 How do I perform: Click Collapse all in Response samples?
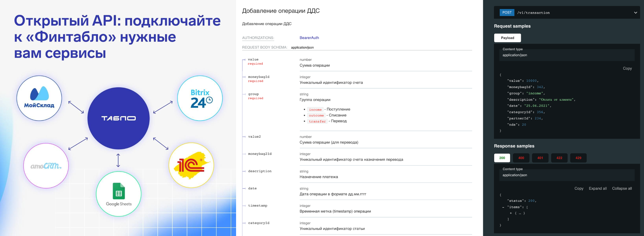click(622, 188)
